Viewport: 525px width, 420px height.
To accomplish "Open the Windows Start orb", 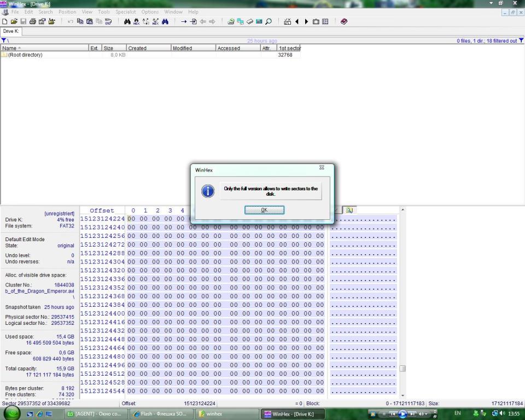I will pos(12,414).
